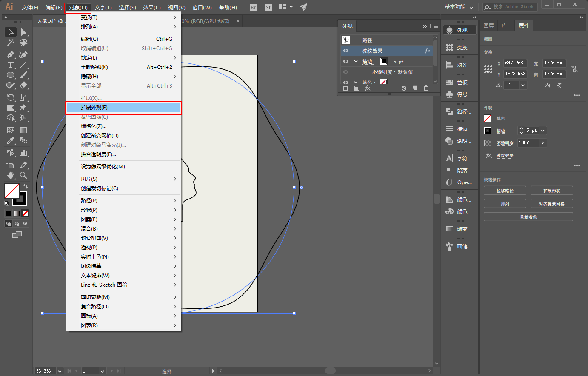The image size is (588, 376).
Task: Toggle visibility of 不透明度 row
Action: tap(345, 72)
